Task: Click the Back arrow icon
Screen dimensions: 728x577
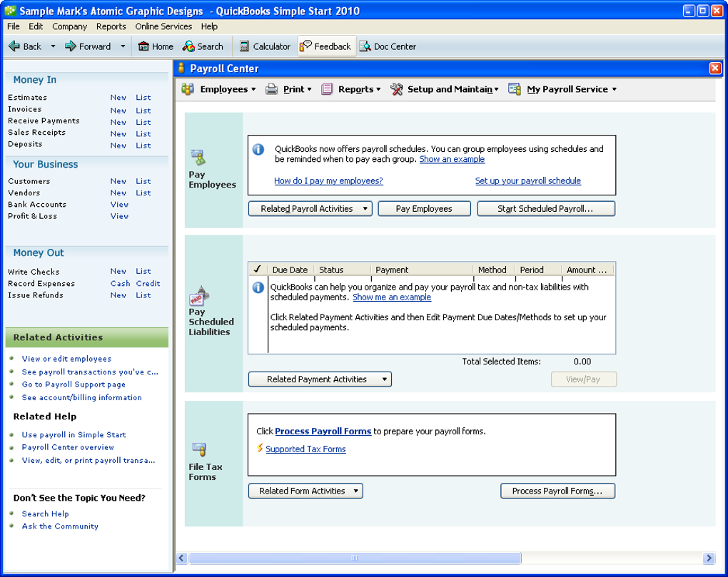Action: click(x=14, y=46)
